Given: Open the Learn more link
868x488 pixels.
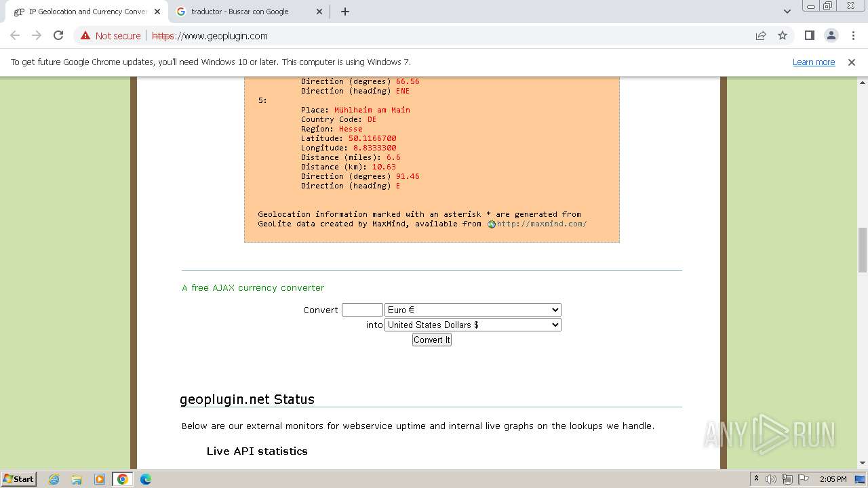Looking at the screenshot, I should (x=814, y=62).
